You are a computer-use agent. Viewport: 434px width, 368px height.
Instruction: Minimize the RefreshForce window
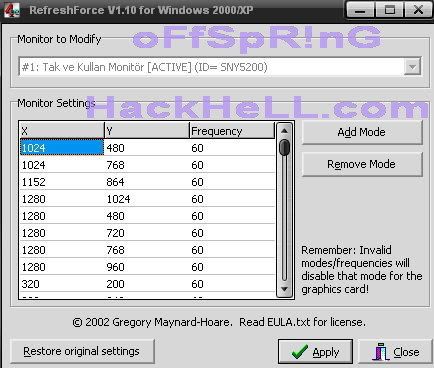(360, 10)
